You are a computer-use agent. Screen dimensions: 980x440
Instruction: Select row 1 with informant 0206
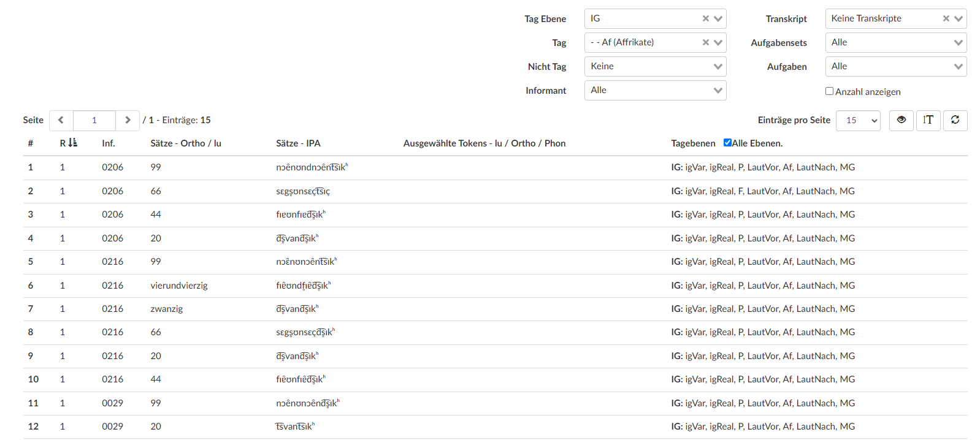[x=496, y=167]
